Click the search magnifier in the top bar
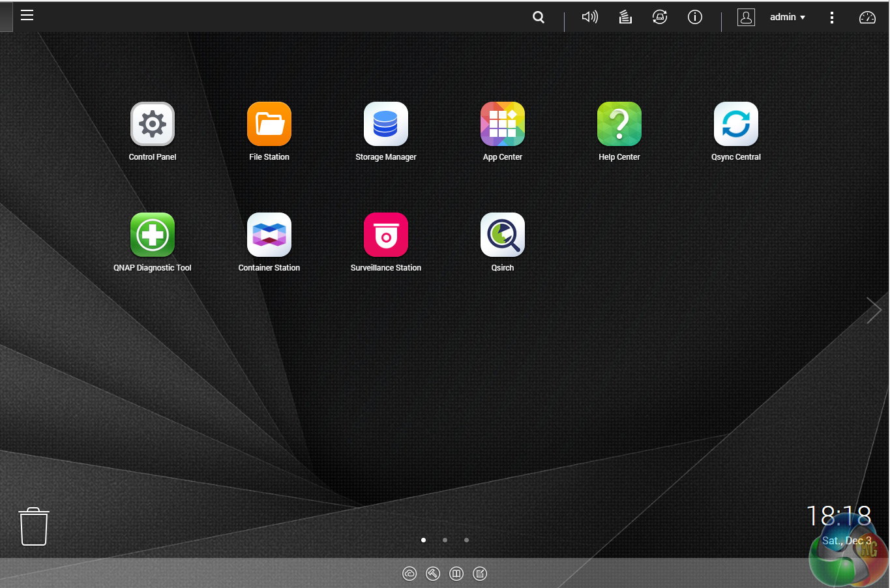The image size is (890, 588). point(539,17)
